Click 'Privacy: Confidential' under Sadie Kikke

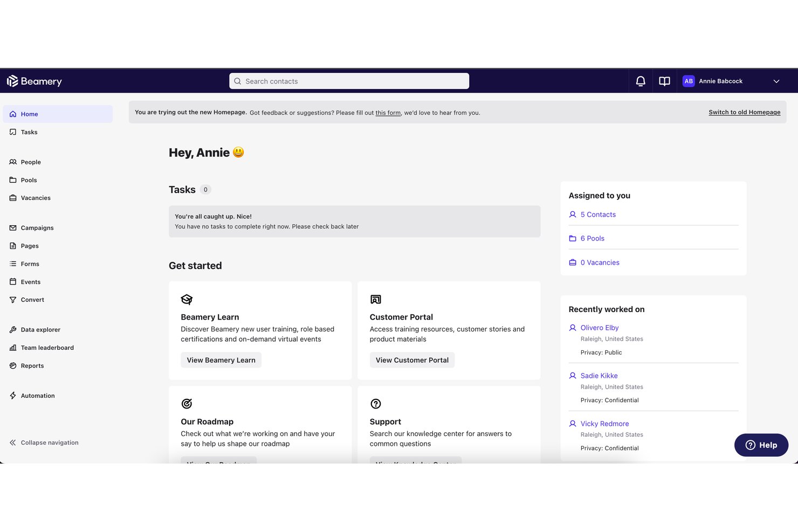pos(609,400)
